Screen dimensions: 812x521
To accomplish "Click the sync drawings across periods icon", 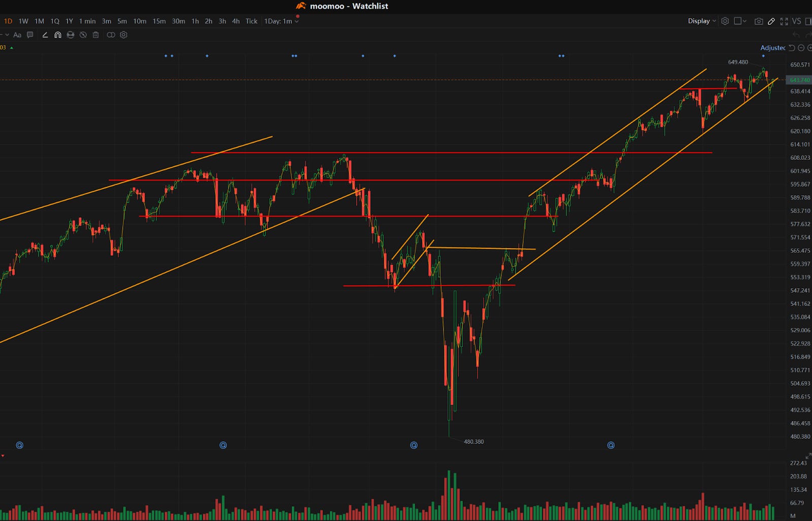I will tap(71, 35).
